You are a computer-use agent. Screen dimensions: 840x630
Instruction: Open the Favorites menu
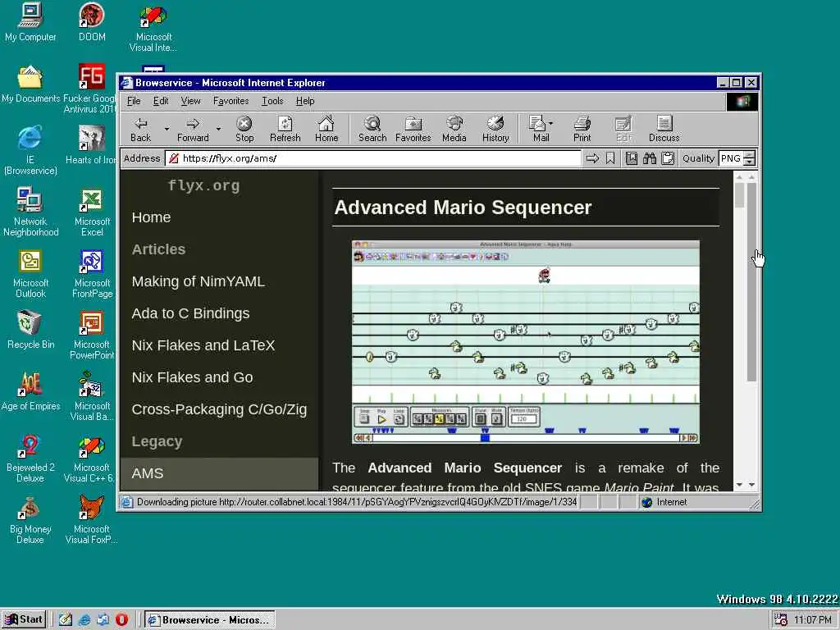point(231,101)
